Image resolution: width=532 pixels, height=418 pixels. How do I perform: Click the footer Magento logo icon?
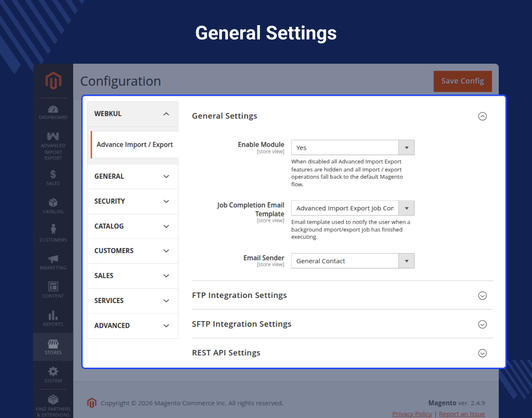[x=92, y=403]
